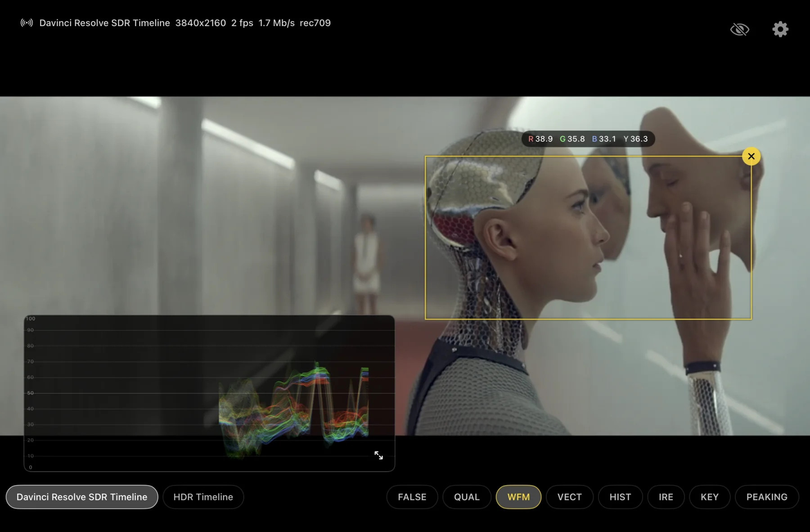Activate the KEY view button
The width and height of the screenshot is (810, 532).
(x=709, y=497)
